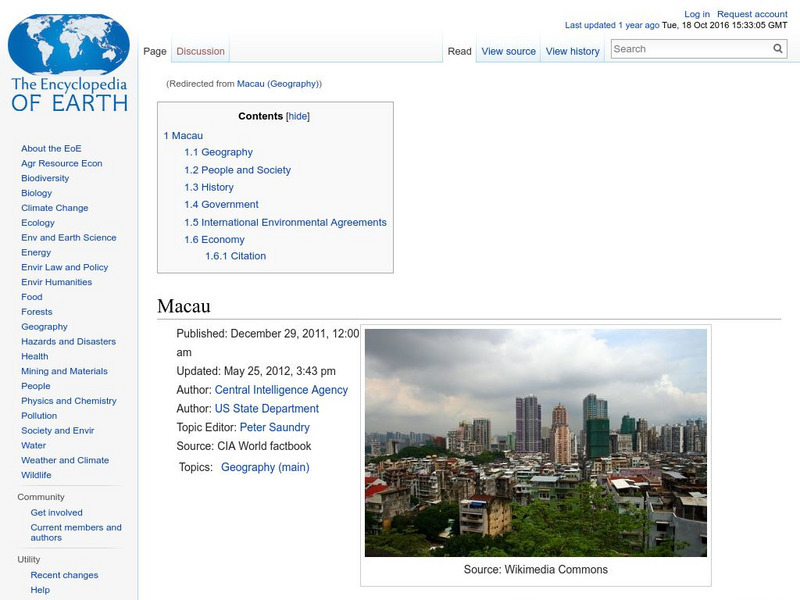This screenshot has width=800, height=600.
Task: Switch to the Discussion tab
Action: (x=201, y=50)
